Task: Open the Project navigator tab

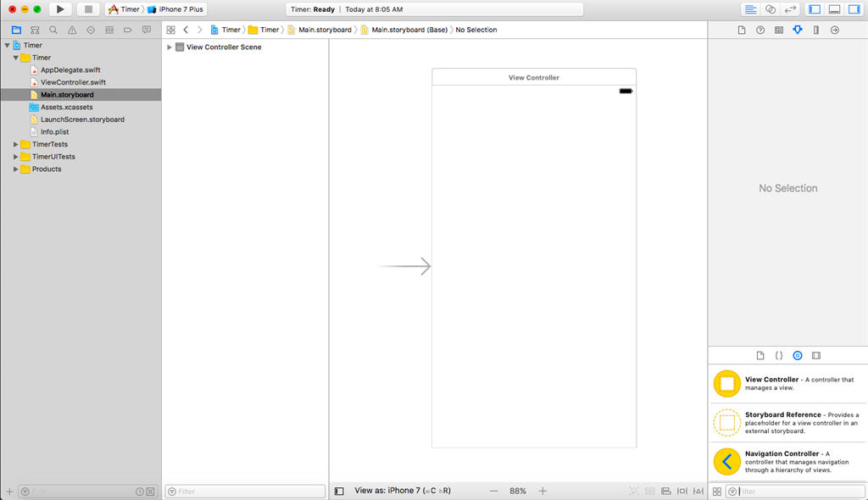Action: (x=16, y=30)
